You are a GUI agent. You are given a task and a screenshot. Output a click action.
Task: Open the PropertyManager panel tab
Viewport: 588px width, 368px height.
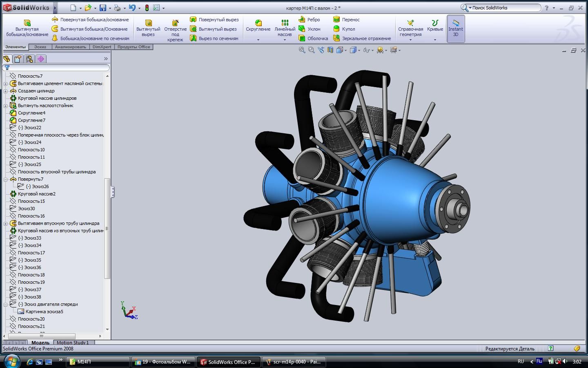pos(18,59)
